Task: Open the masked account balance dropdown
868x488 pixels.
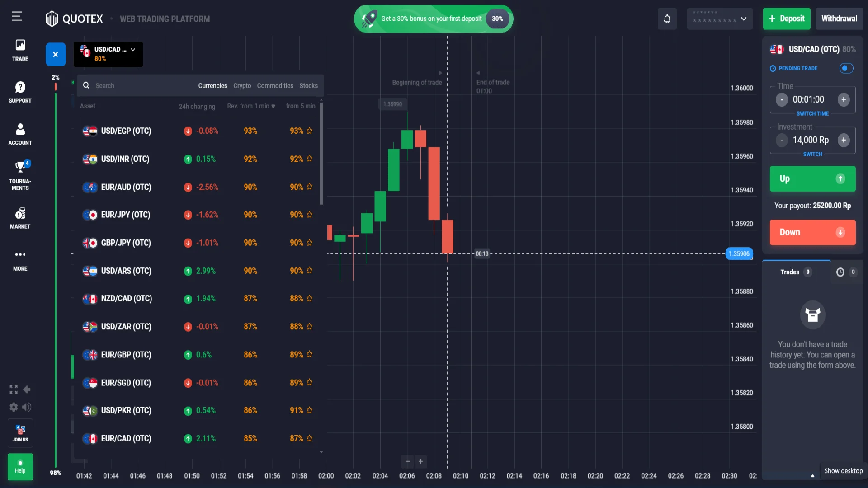Action: click(720, 19)
